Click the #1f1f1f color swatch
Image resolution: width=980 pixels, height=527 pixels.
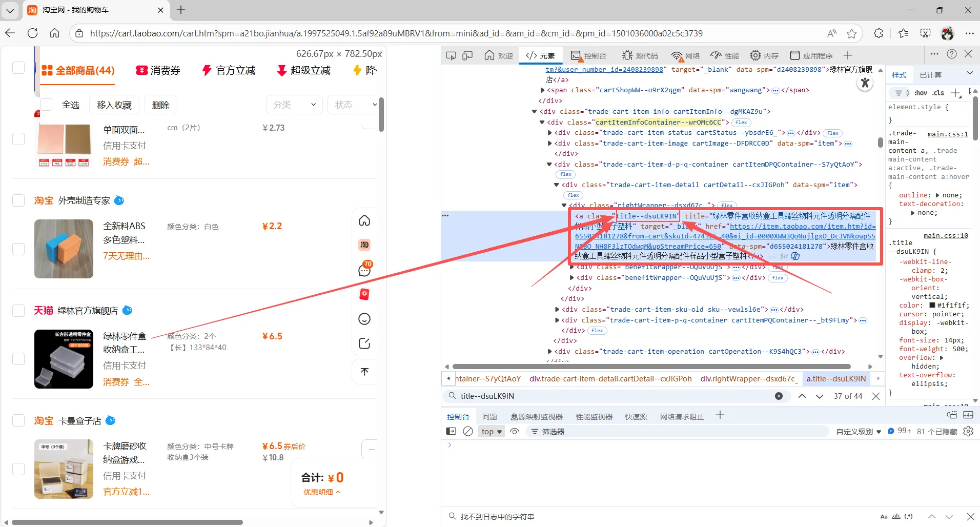coord(932,305)
